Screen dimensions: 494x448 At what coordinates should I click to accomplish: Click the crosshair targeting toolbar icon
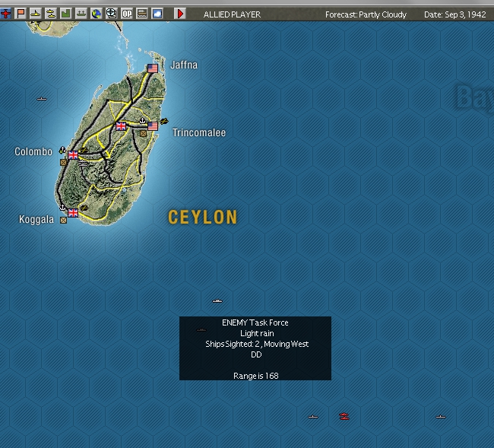click(111, 14)
